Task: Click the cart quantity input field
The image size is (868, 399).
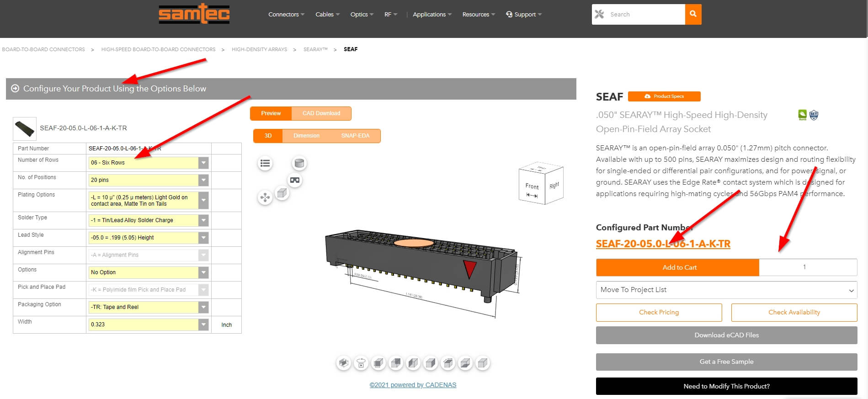Action: point(808,267)
